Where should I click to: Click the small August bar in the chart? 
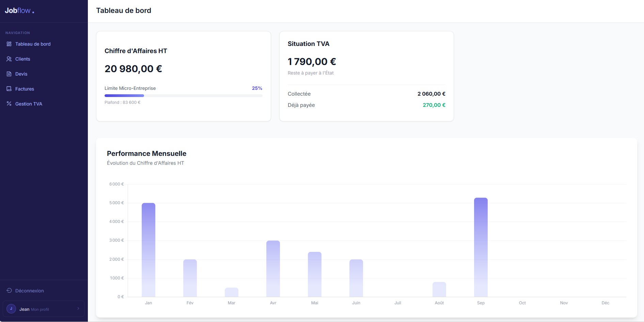click(x=439, y=289)
